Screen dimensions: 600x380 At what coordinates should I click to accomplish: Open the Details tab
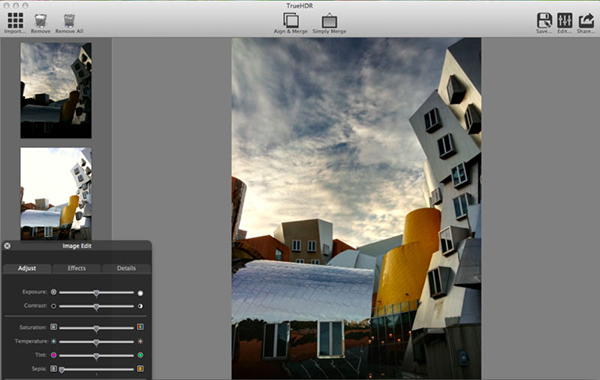126,268
